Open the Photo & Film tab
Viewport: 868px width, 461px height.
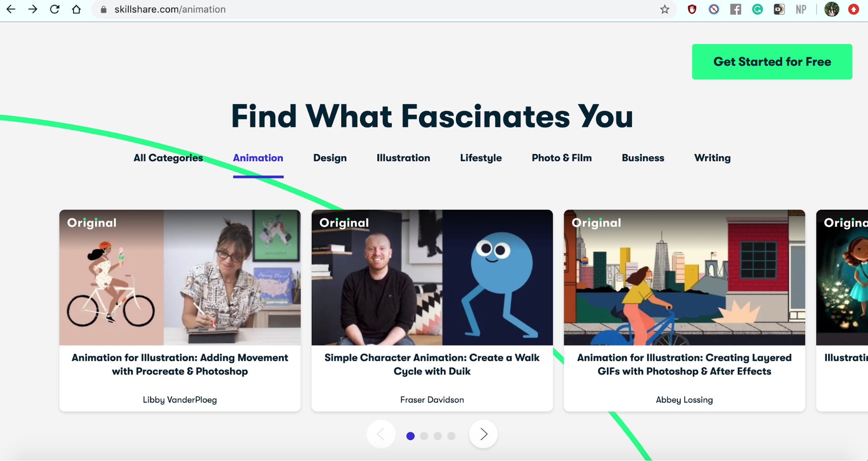point(561,158)
